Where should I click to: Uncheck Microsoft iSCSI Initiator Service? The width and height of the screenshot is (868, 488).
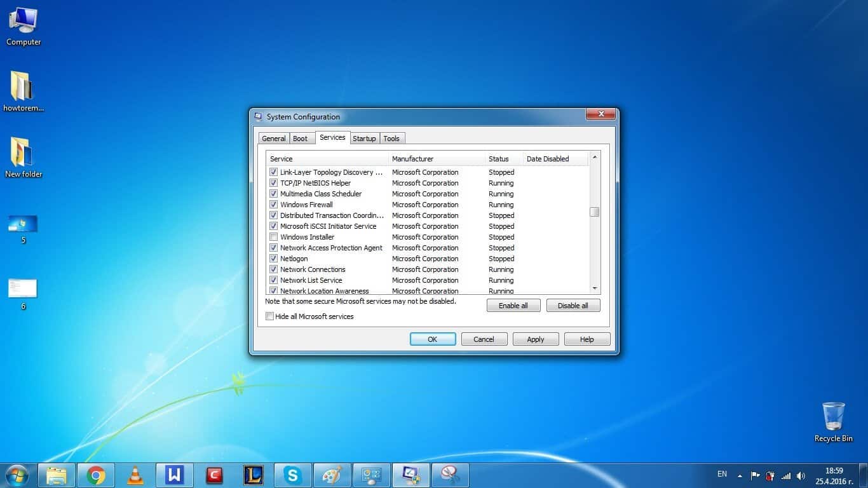(274, 226)
